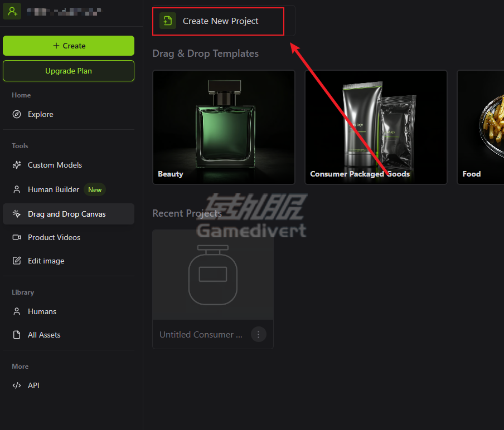Click the API code brackets icon
Image resolution: width=504 pixels, height=430 pixels.
[17, 385]
